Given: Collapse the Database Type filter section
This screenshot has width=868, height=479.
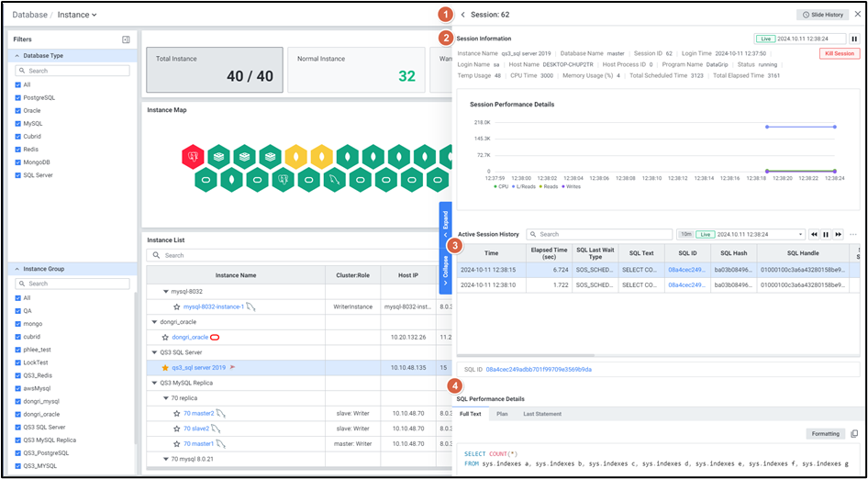Looking at the screenshot, I should (x=17, y=56).
